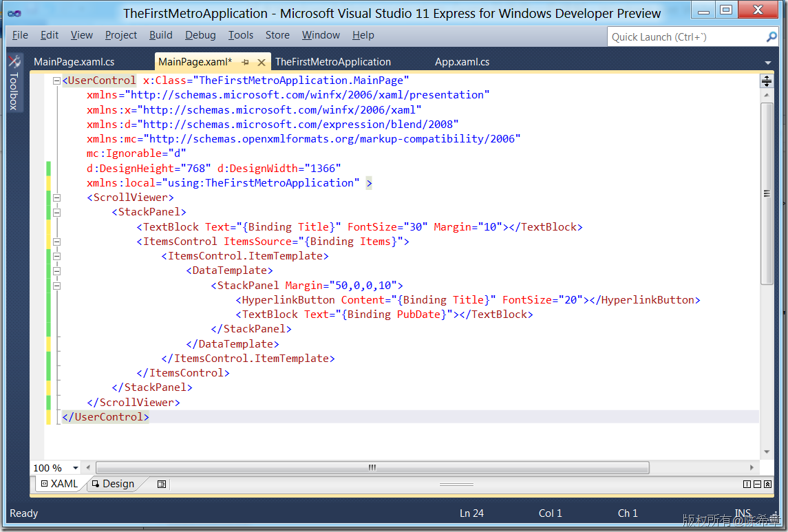Image resolution: width=788 pixels, height=532 pixels.
Task: Open the Document Outline icon beside Design tab
Action: click(x=161, y=485)
